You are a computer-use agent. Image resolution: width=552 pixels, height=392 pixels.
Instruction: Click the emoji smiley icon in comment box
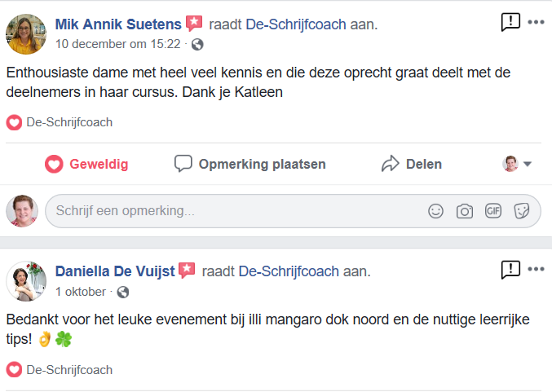(x=436, y=211)
